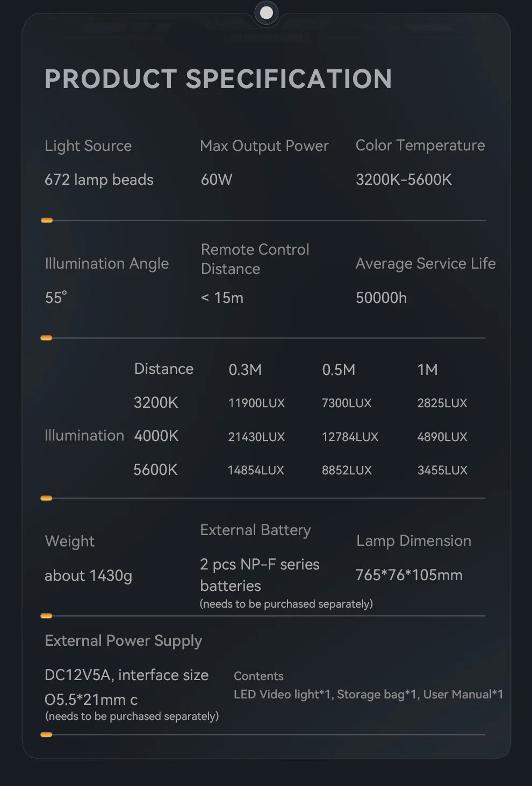This screenshot has width=532, height=786.
Task: Select the 50000h average service life
Action: 381,298
